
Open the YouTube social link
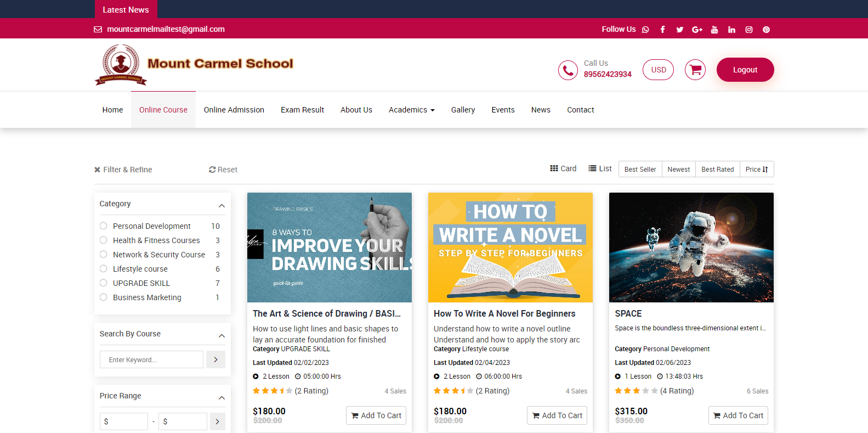(x=714, y=30)
